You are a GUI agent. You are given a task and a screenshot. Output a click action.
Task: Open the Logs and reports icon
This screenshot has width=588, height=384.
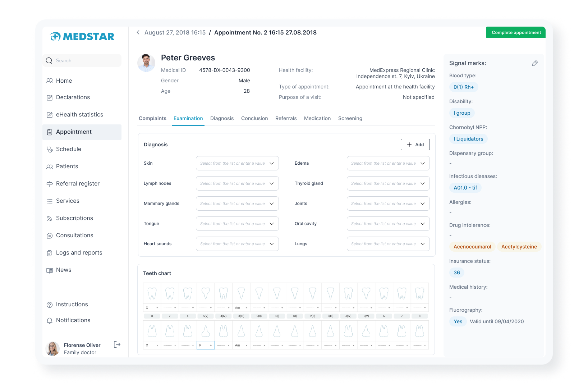[x=50, y=253]
